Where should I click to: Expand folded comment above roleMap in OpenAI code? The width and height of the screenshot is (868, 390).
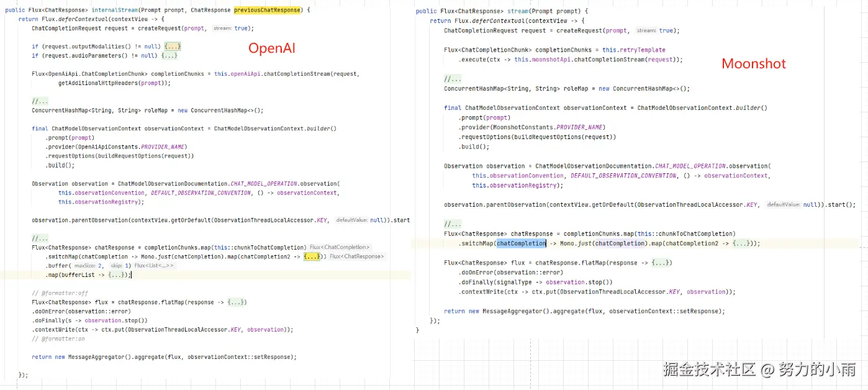tap(40, 101)
